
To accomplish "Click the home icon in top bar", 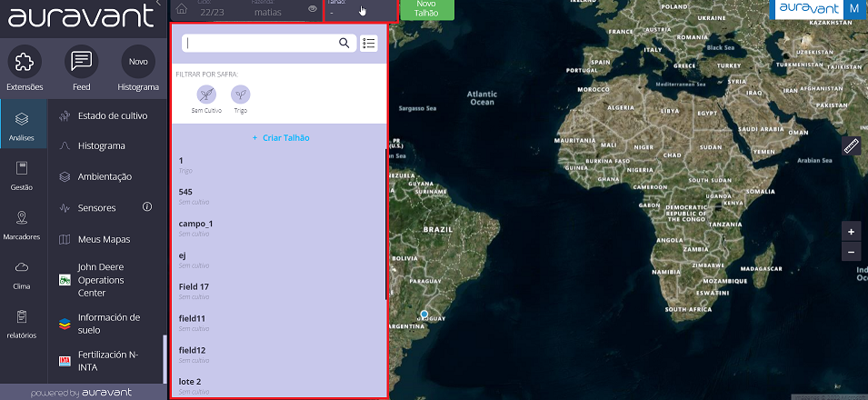I will pyautogui.click(x=181, y=8).
